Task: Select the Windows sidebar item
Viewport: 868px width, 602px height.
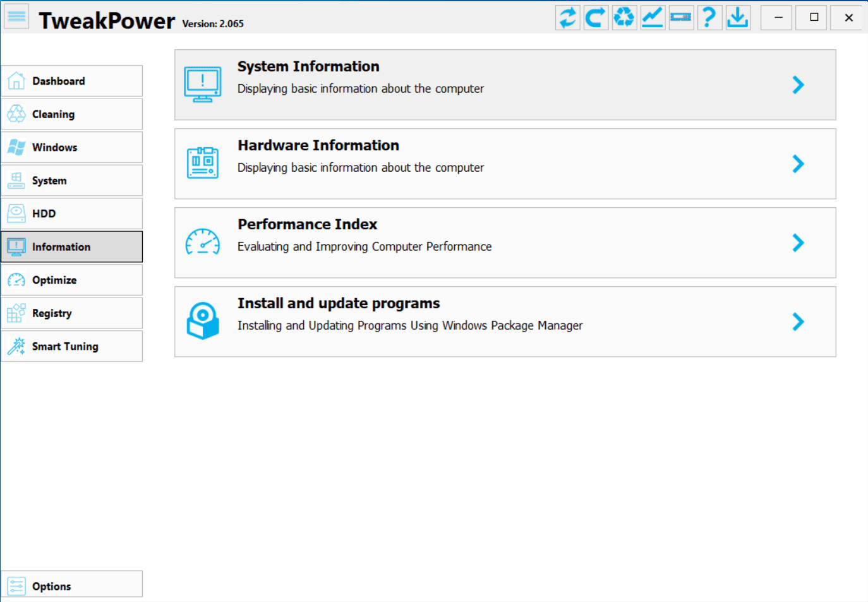Action: pos(72,147)
